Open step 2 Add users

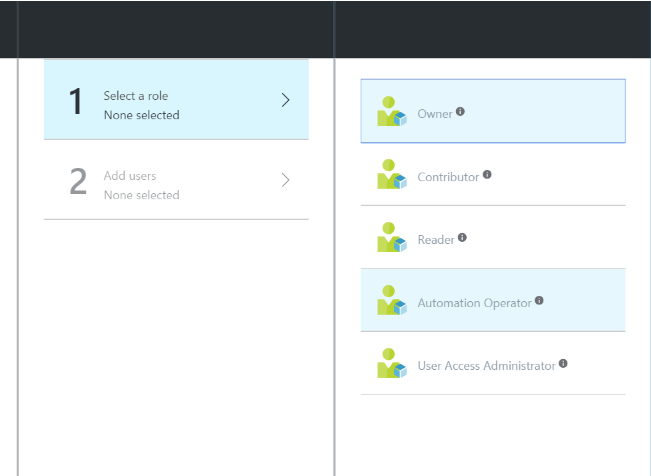click(x=176, y=180)
